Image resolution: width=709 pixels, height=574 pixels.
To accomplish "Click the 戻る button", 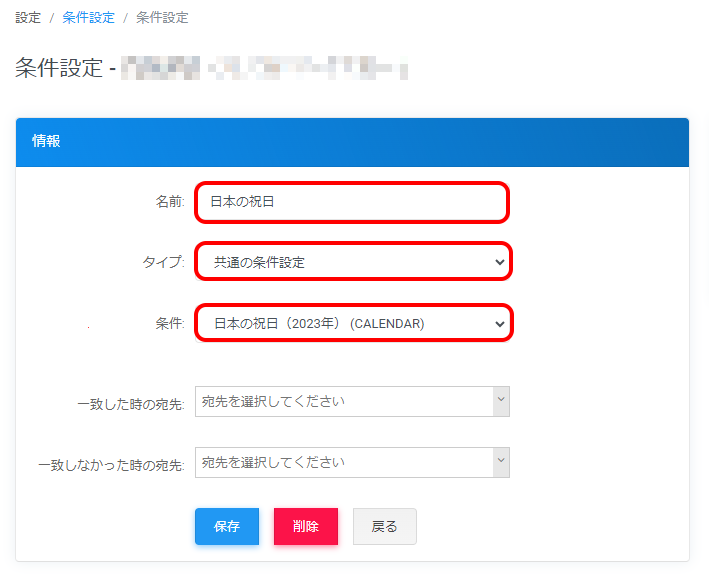I will [384, 526].
